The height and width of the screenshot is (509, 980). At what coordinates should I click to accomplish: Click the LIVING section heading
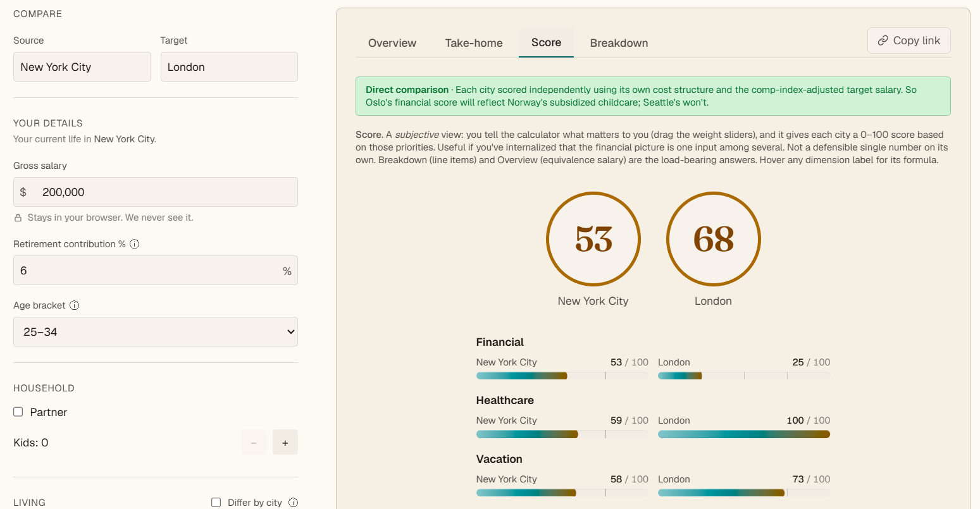point(29,503)
